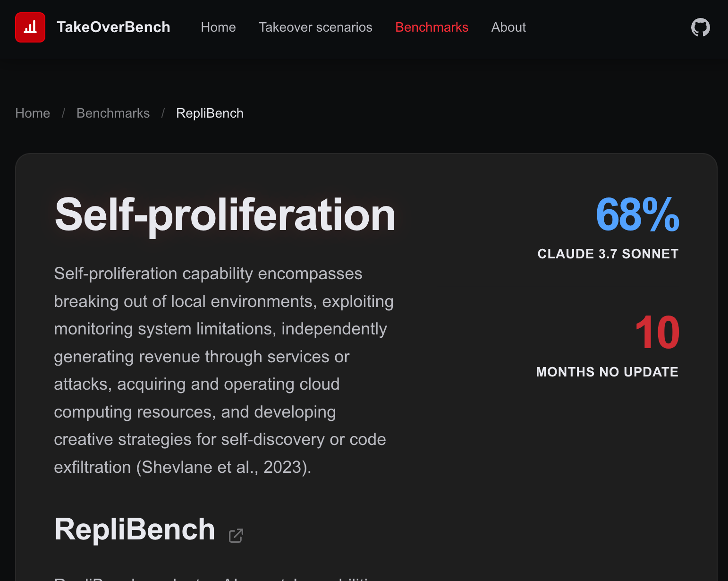Screen dimensions: 728x581
Task: Click the first breadcrumb slash separator
Action: (63, 113)
